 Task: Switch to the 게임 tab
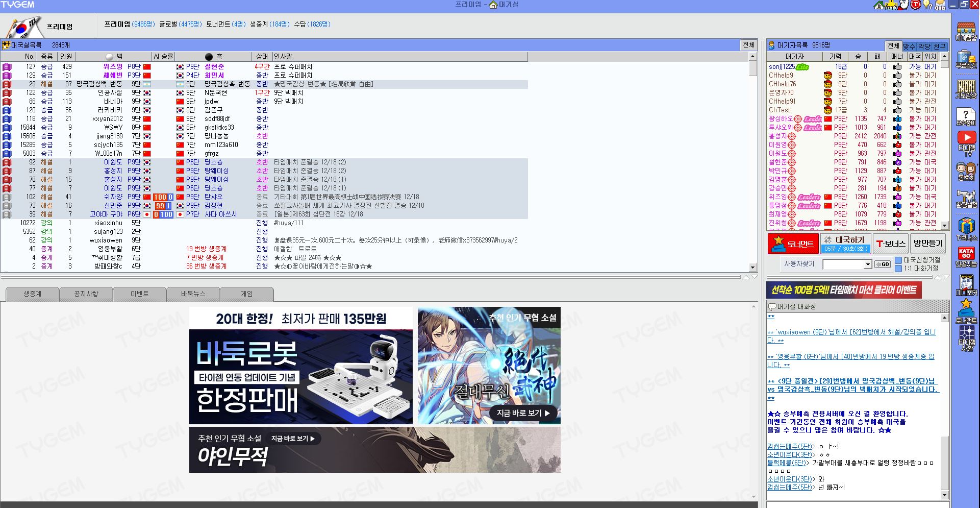coord(247,294)
